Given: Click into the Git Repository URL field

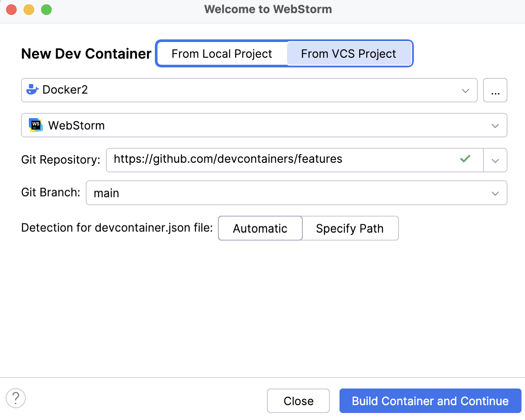Looking at the screenshot, I should click(x=280, y=159).
